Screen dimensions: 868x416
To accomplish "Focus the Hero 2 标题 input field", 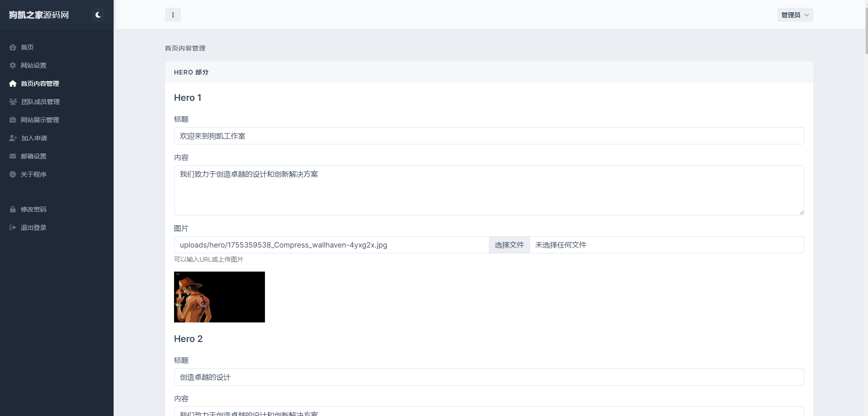I will point(489,377).
